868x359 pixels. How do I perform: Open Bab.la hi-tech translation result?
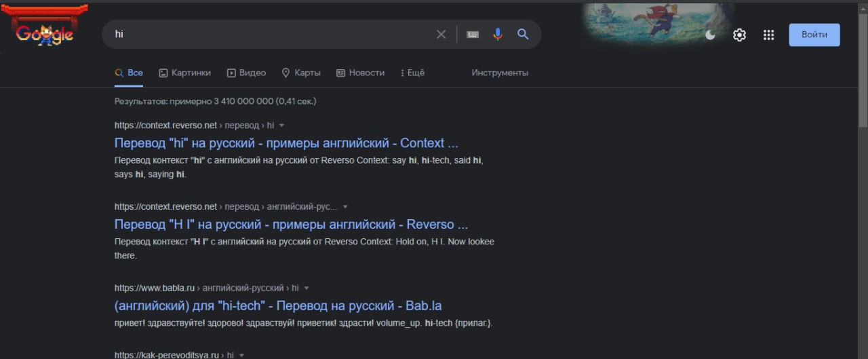pos(278,306)
